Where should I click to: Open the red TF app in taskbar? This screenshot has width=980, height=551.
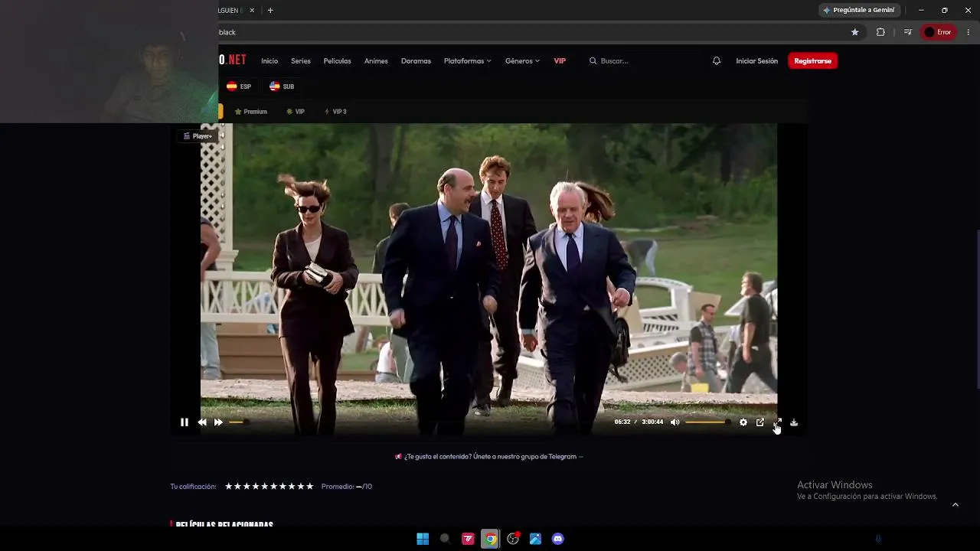468,539
